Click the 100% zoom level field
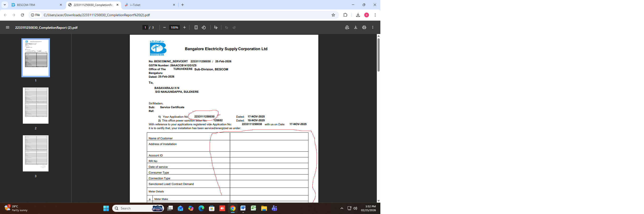644x214 pixels. (x=174, y=28)
